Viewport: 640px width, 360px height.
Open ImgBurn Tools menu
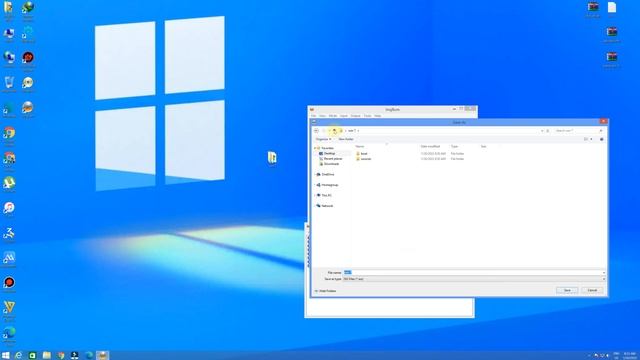click(x=367, y=116)
